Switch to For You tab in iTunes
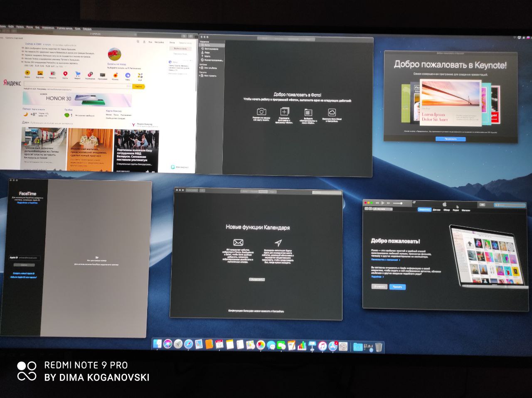Image resolution: width=532 pixels, height=398 pixels. coord(436,210)
